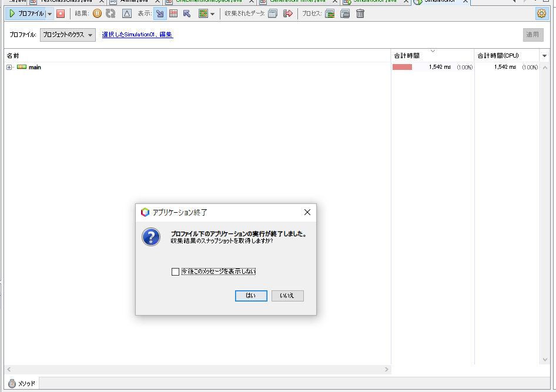This screenshot has width=556, height=392.
Task: Click はい in the dialog
Action: tap(251, 296)
